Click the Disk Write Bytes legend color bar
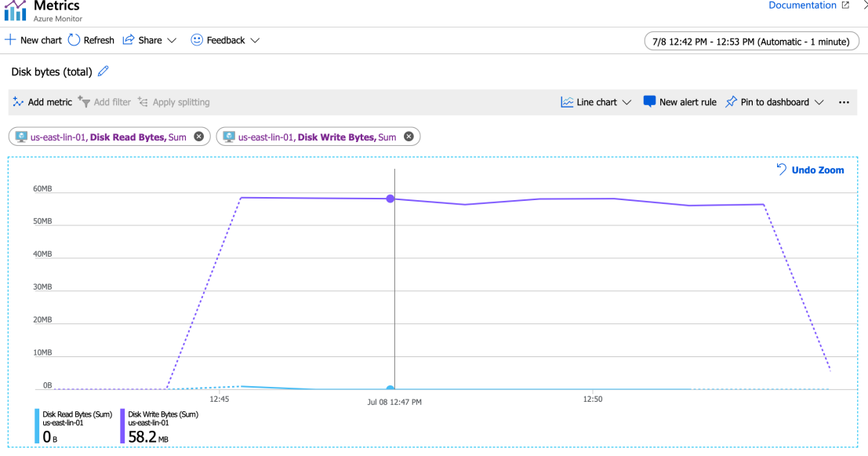Screen dimensions: 868x456 pyautogui.click(x=122, y=426)
